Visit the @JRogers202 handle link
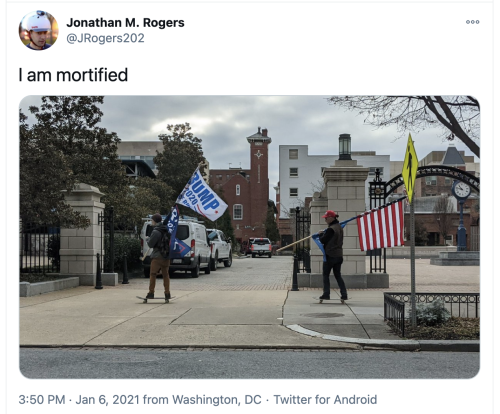Image resolution: width=500 pixels, height=414 pixels. tap(105, 38)
